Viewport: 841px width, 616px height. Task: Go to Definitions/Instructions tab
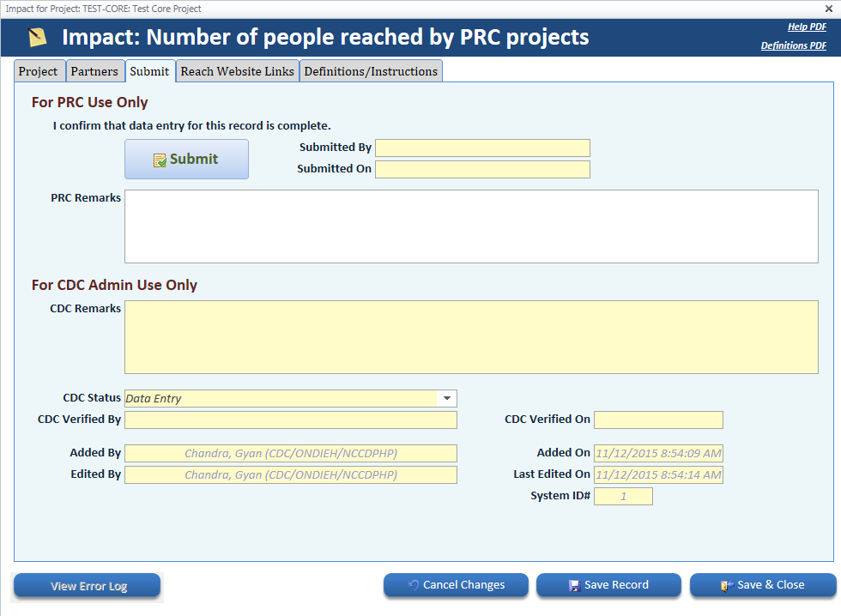371,71
